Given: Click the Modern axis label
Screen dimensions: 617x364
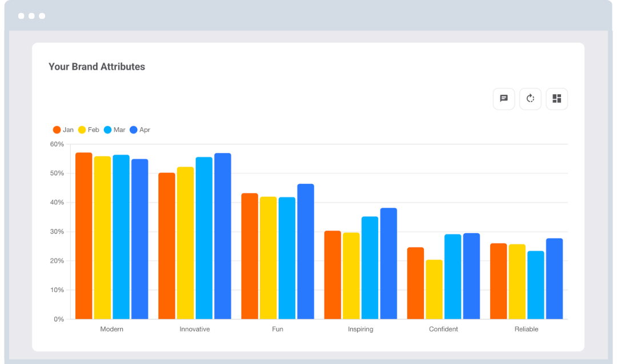Looking at the screenshot, I should (x=111, y=329).
